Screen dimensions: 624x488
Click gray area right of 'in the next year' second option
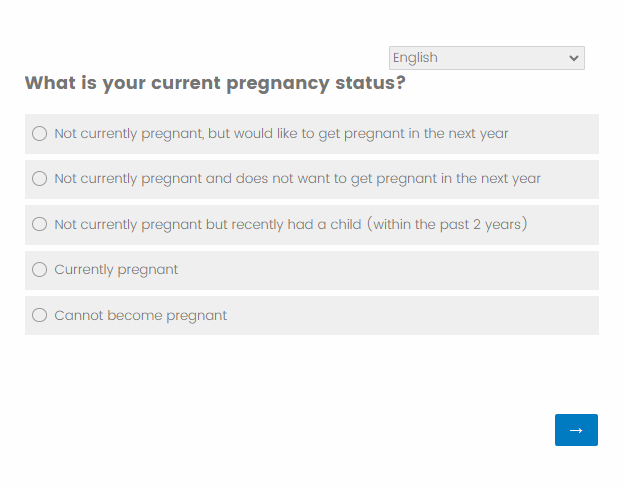[x=570, y=179]
